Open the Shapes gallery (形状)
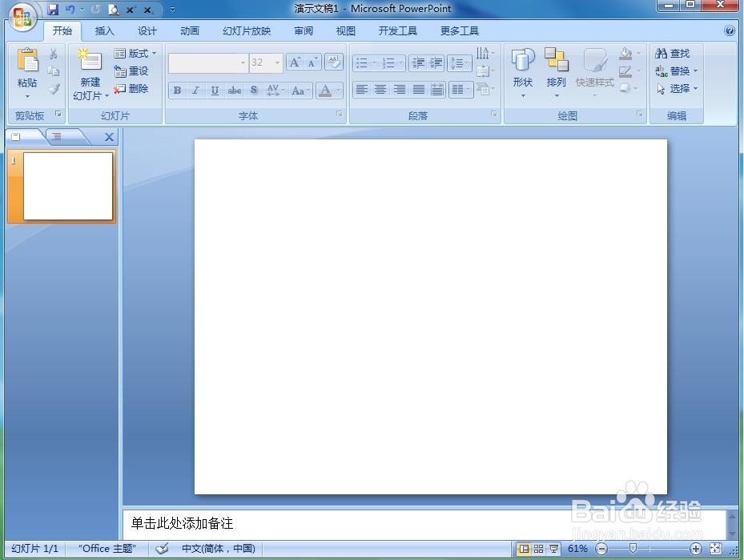Viewport: 744px width, 560px height. (523, 74)
